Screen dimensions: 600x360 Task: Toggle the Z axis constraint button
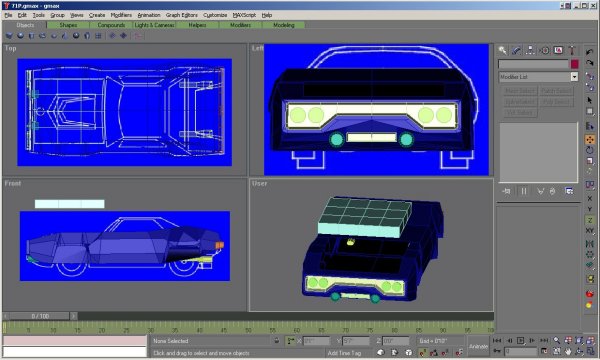[x=590, y=220]
